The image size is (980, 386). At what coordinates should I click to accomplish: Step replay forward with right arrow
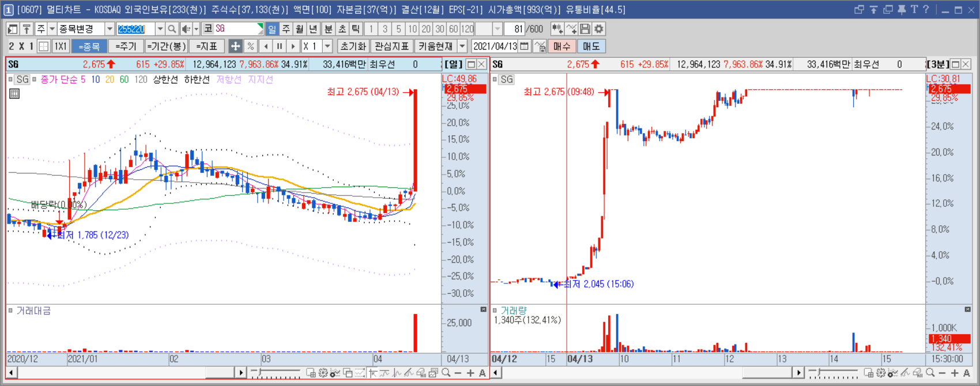pyautogui.click(x=293, y=46)
